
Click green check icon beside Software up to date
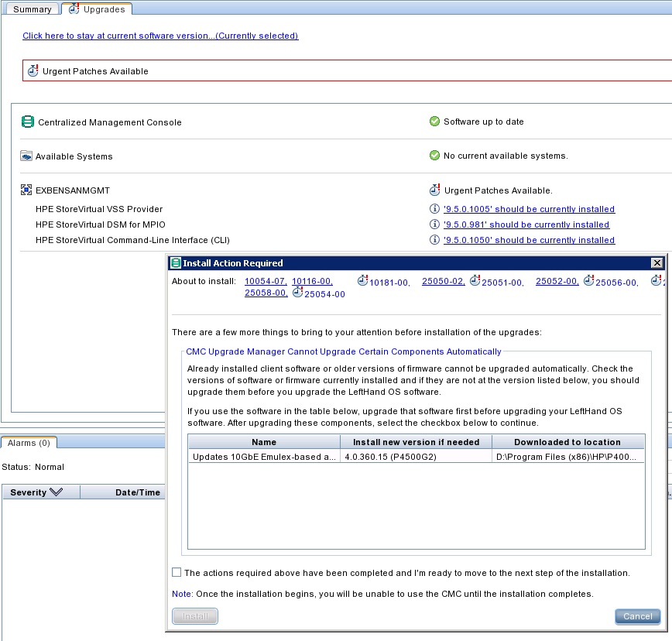(434, 122)
